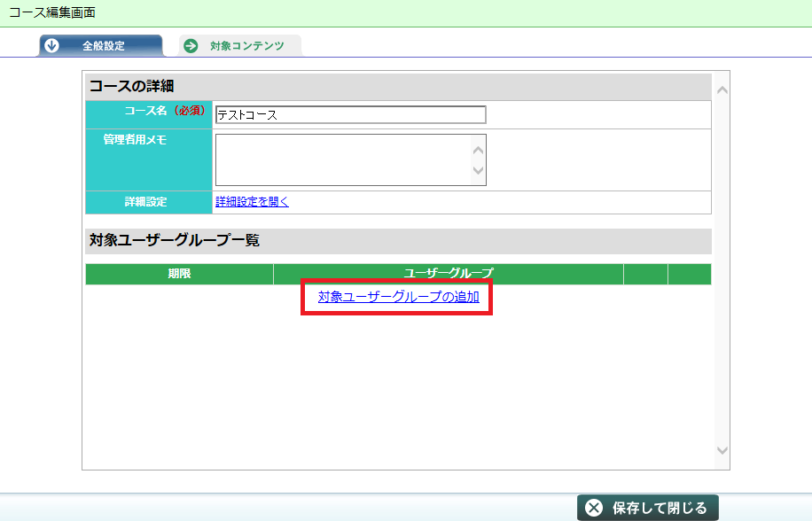Click the memo textarea scroll up arrow
This screenshot has height=521, width=812.
pos(479,151)
